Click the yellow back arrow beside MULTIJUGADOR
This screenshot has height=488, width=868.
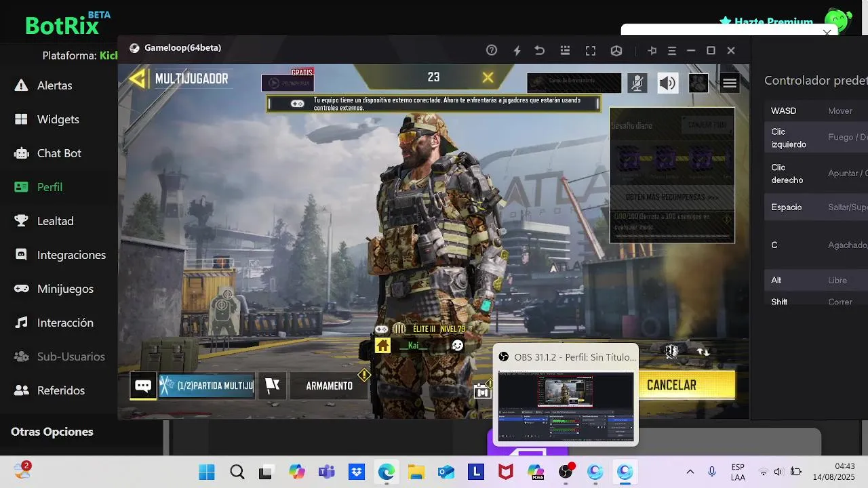tap(138, 79)
